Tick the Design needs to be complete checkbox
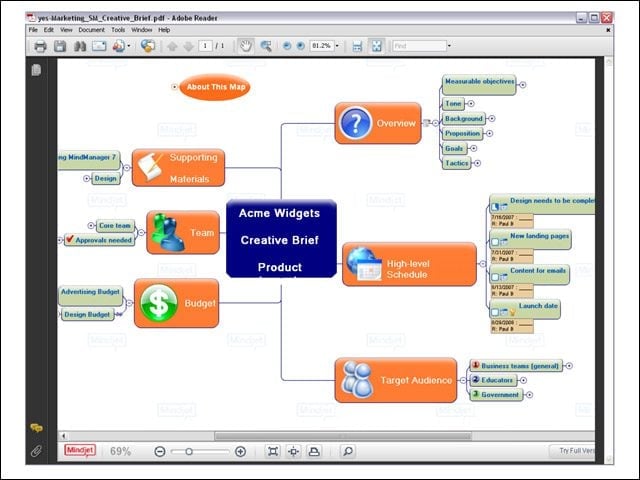Viewport: 640px width, 480px height. (495, 207)
